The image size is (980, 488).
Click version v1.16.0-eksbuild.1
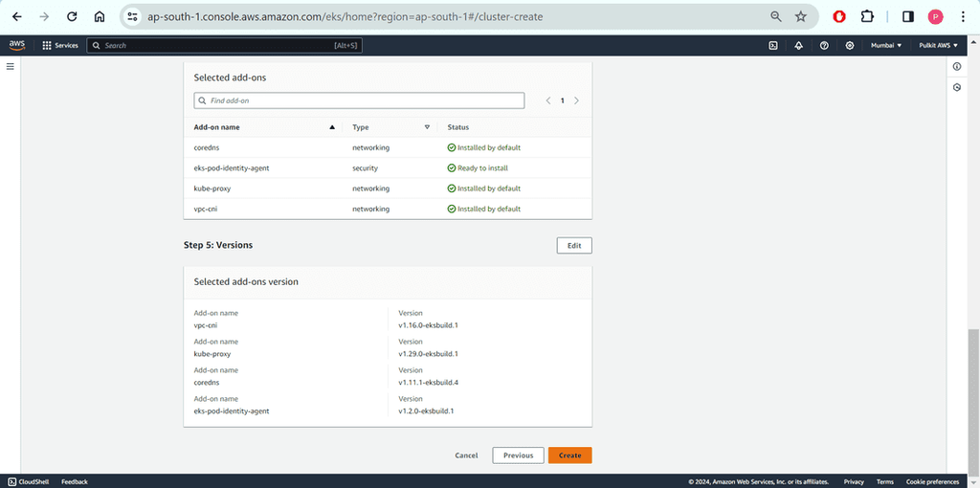[429, 325]
